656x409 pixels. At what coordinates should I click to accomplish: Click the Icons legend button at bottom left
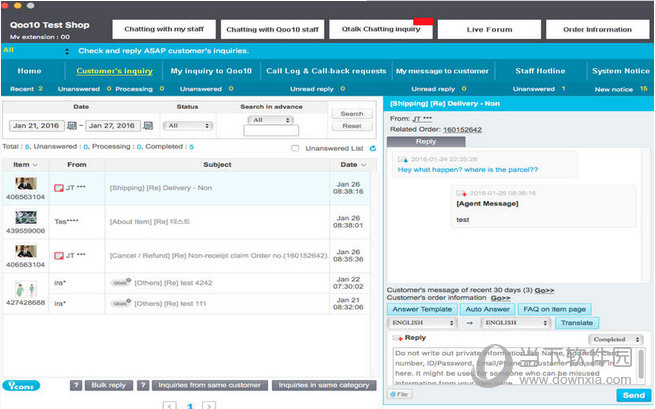(22, 385)
